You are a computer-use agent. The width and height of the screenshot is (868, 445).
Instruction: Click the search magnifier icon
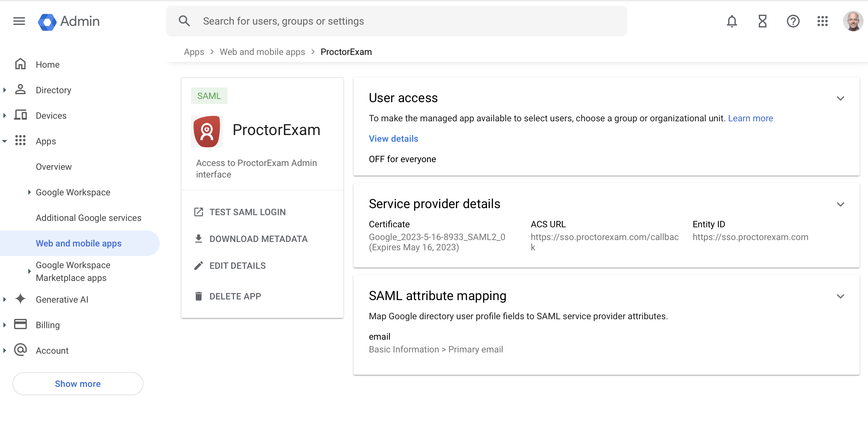point(184,21)
